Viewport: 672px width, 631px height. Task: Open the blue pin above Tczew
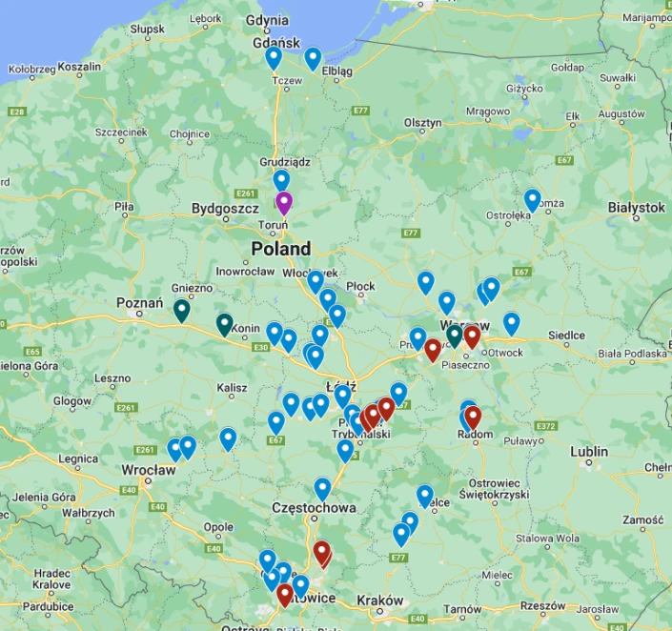(274, 58)
